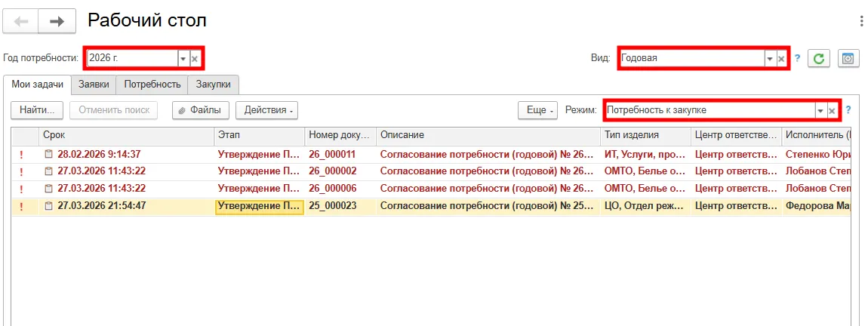This screenshot has height=326, width=868.
Task: Expand the Год потребности dropdown arrow
Action: point(183,58)
